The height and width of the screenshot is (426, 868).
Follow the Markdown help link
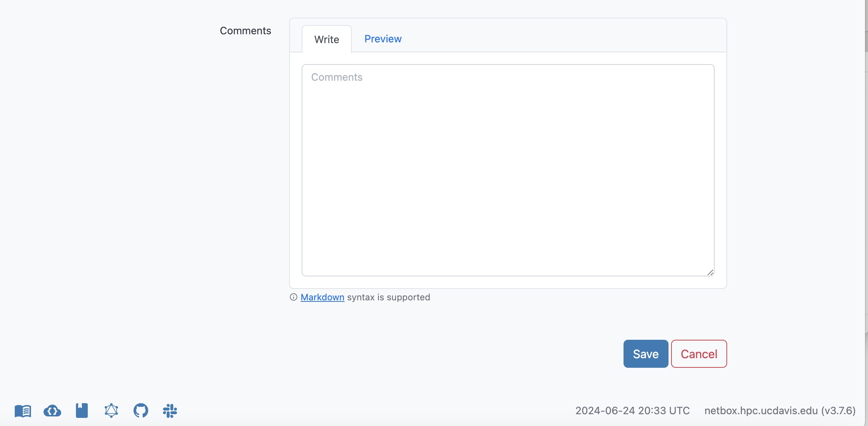(x=322, y=297)
